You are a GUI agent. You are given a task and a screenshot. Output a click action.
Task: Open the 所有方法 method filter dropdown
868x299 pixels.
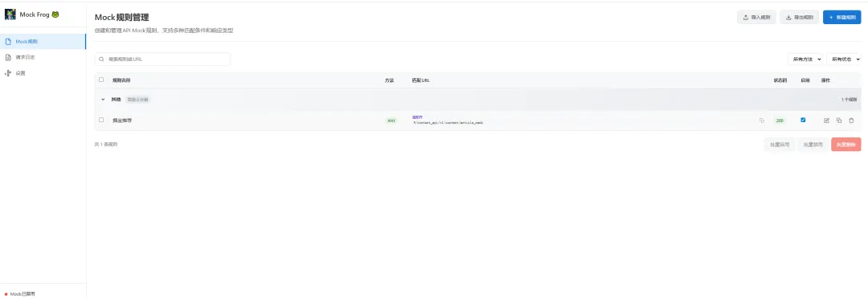pyautogui.click(x=805, y=59)
